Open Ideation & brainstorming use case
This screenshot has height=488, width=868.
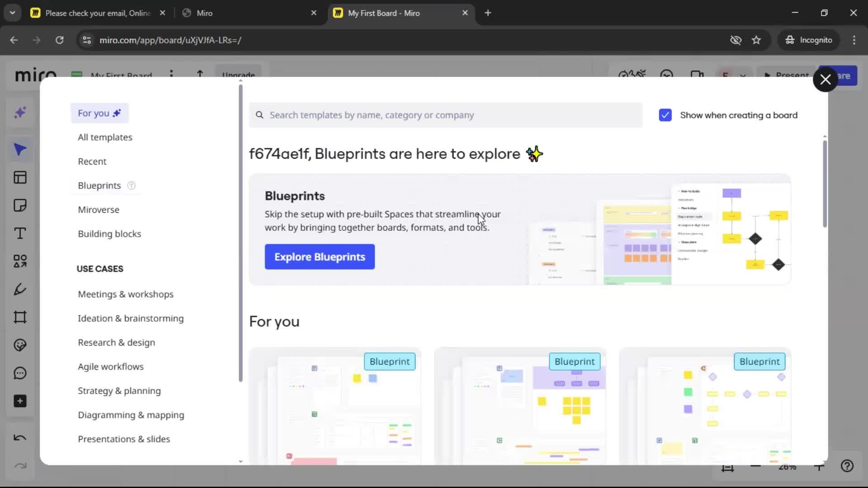tap(131, 319)
